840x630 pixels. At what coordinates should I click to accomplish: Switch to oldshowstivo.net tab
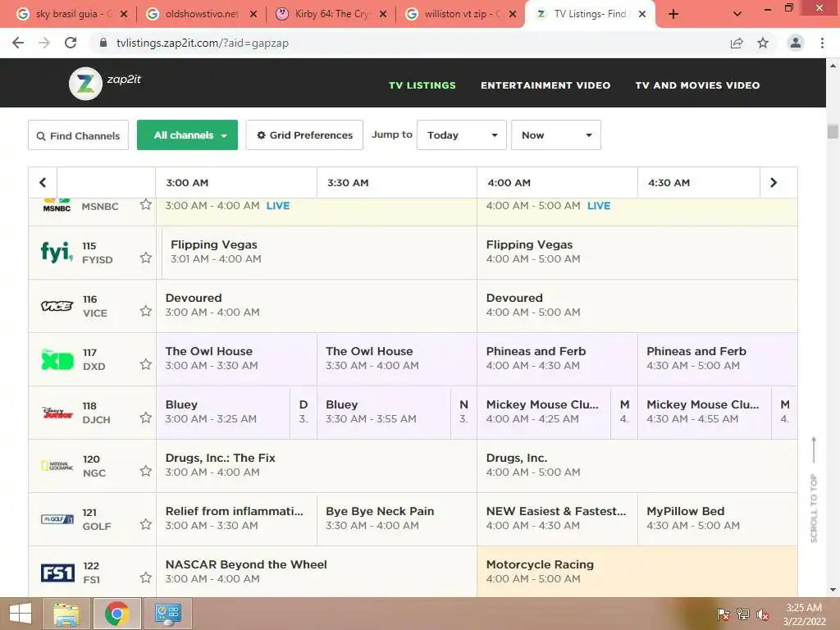[x=202, y=14]
